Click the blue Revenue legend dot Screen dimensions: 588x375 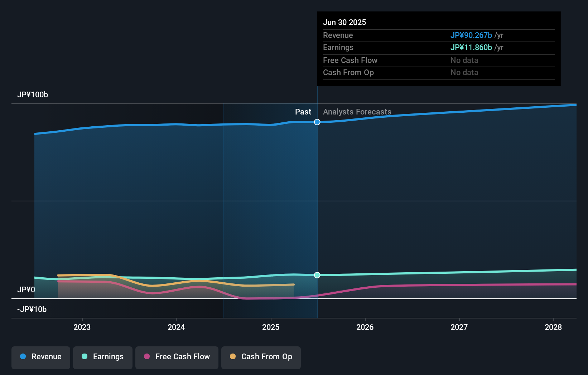point(22,357)
